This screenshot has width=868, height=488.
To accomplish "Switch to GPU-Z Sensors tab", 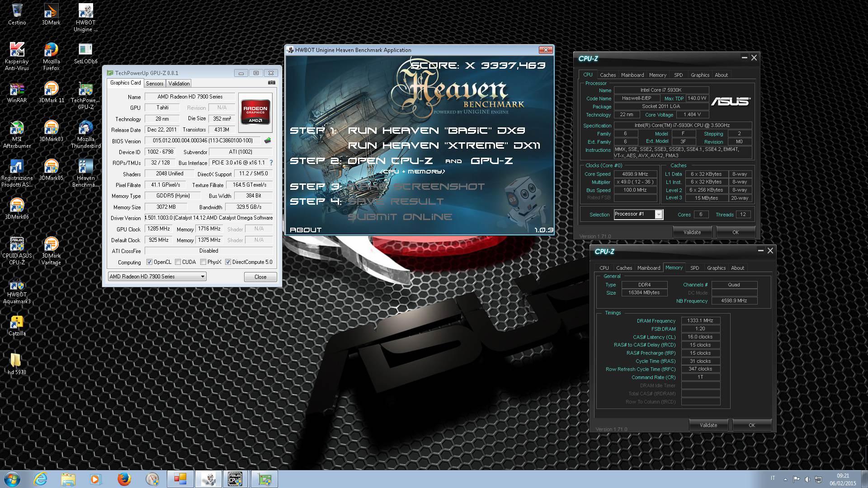I will [155, 84].
